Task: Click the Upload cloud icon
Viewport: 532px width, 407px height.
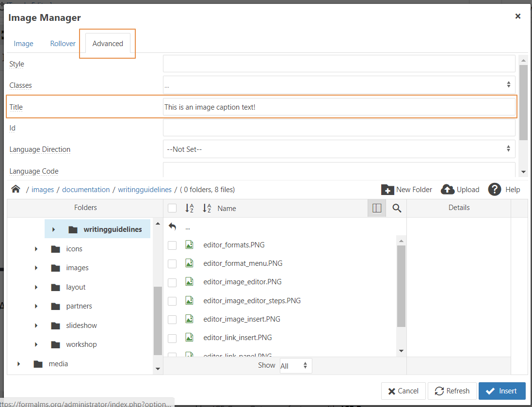Action: 447,190
